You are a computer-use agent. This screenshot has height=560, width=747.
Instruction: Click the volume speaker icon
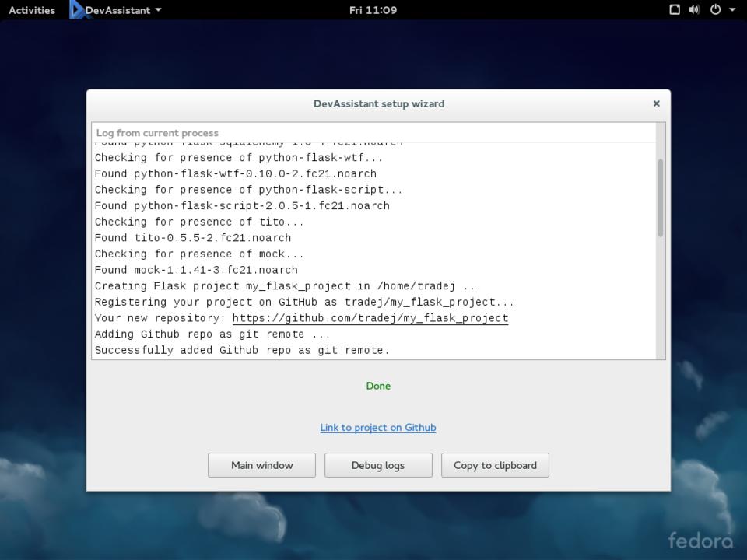pos(694,10)
